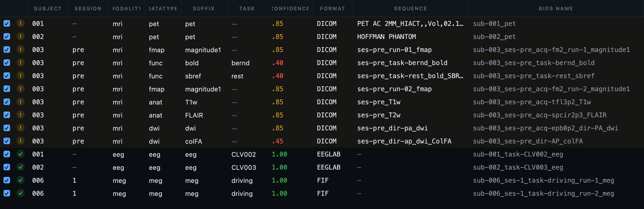Select 'sub-006_ses-1_task-driving_run-1_meg' BIDS name
Image resolution: width=644 pixels, height=209 pixels.
pos(543,180)
